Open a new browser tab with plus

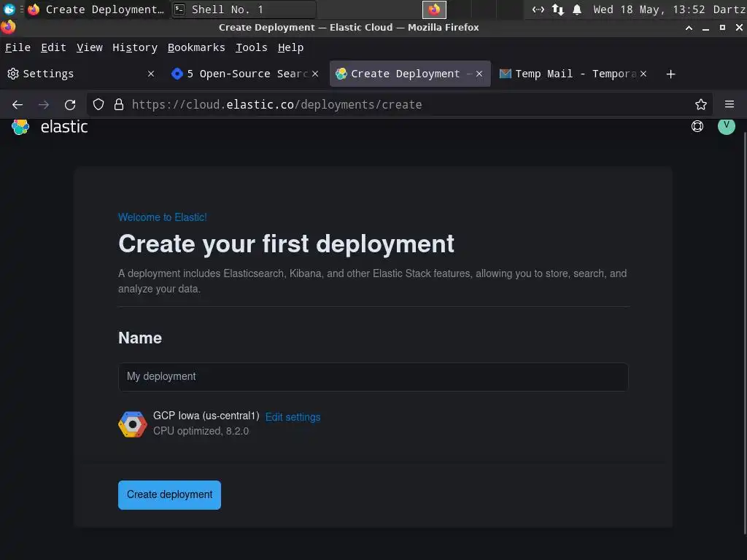point(670,74)
